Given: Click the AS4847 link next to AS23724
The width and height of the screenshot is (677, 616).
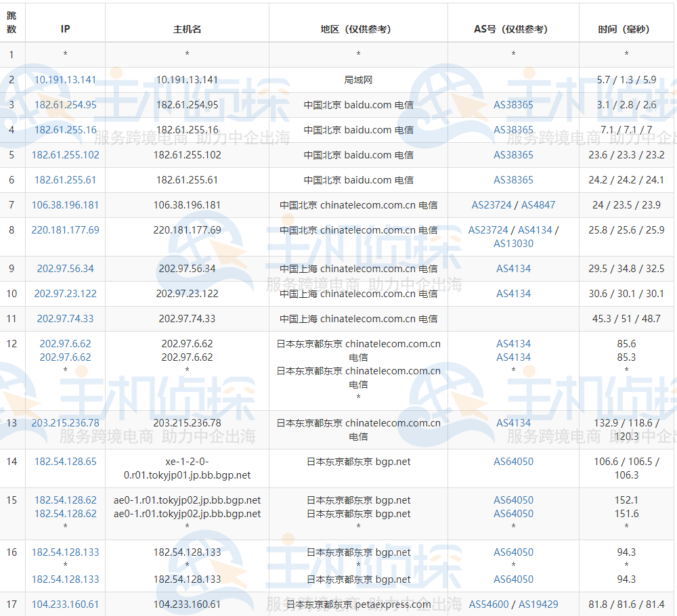Looking at the screenshot, I should [537, 204].
